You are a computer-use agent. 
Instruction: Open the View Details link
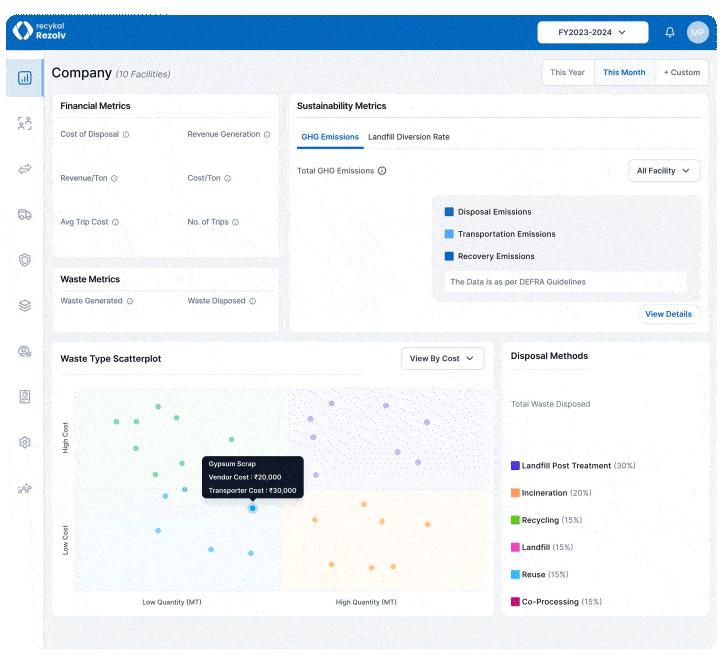click(668, 314)
